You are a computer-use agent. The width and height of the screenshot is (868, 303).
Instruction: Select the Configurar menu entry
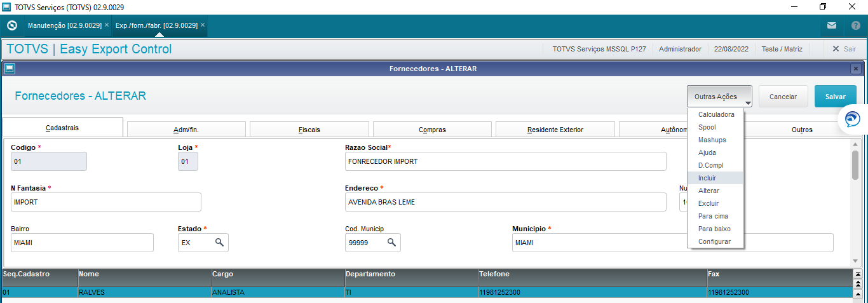pos(714,241)
